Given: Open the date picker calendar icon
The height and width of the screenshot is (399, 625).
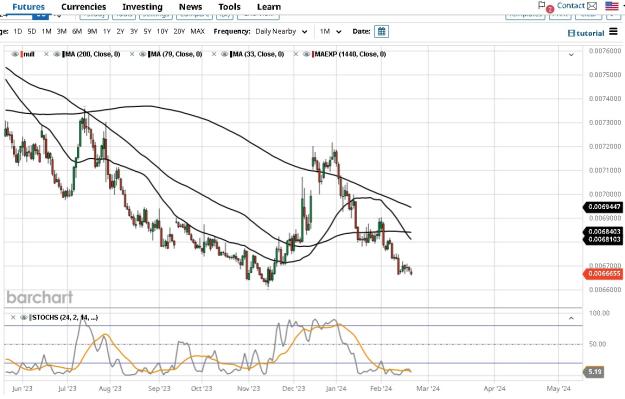Looking at the screenshot, I should (381, 31).
